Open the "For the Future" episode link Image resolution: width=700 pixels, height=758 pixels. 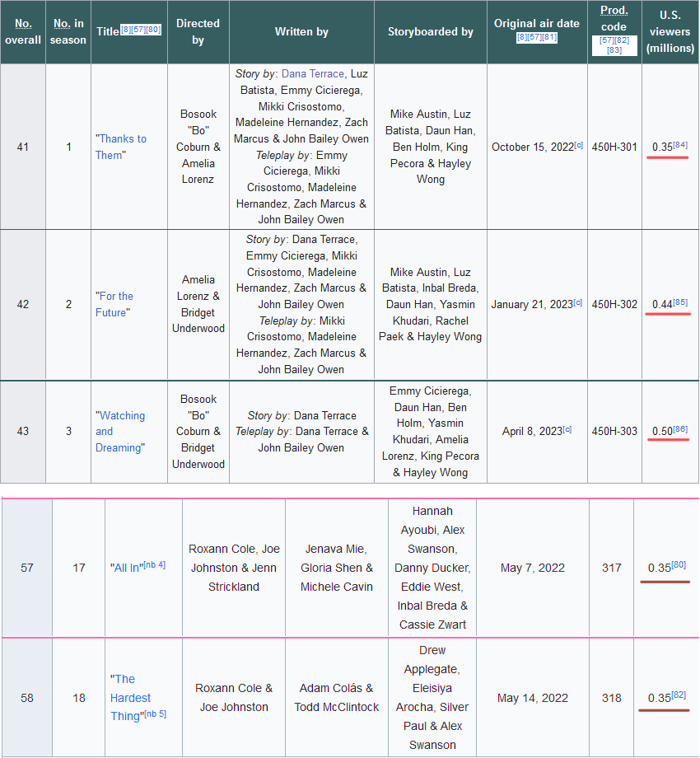pos(114,304)
